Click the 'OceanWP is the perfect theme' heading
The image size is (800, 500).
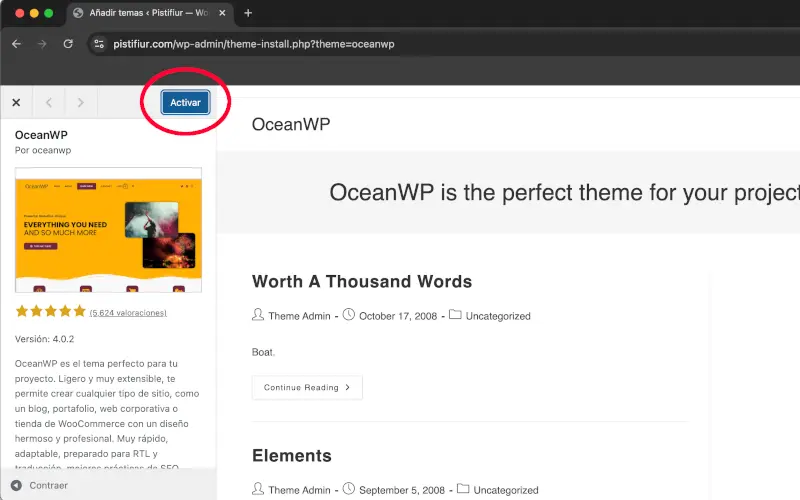tap(564, 193)
